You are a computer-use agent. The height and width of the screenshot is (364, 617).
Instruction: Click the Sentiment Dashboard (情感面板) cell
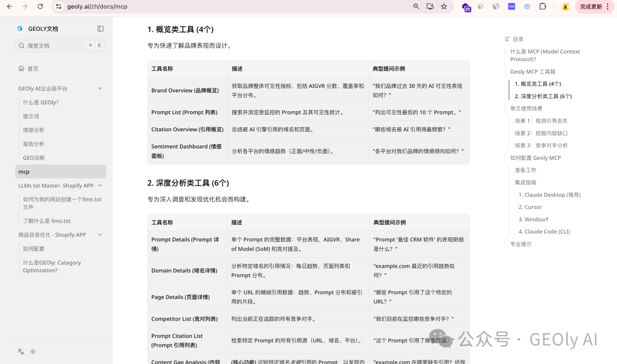[x=188, y=151]
